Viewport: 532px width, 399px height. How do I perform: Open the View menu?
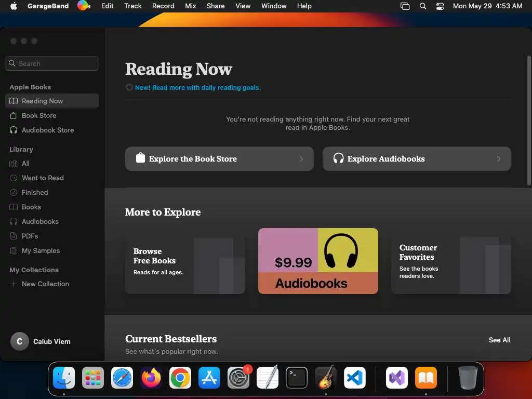(243, 6)
